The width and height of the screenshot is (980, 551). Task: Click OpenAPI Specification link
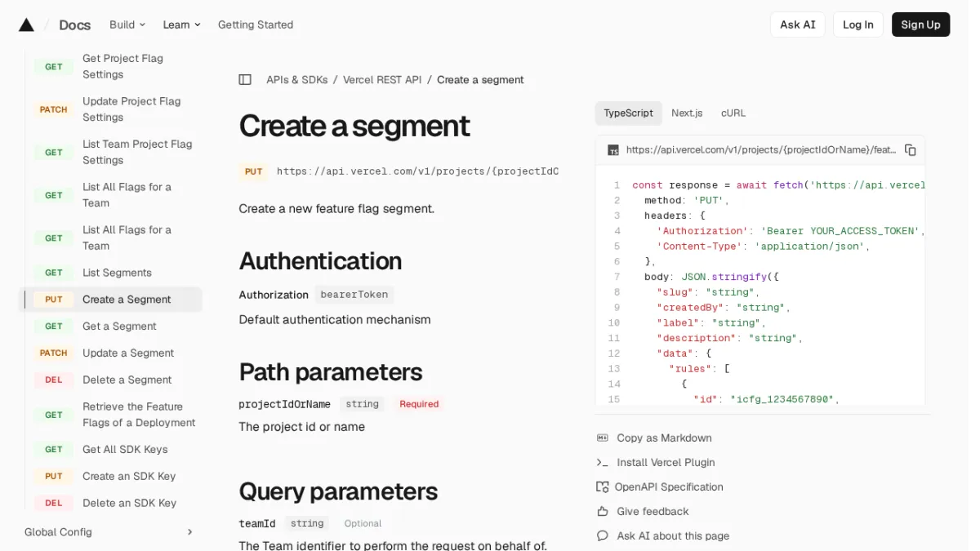pos(669,487)
